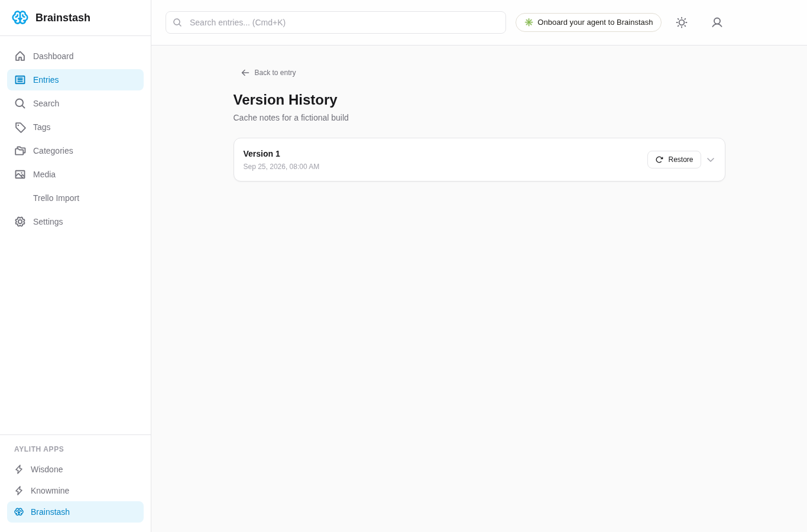Click the Categories folder icon

coord(20,151)
